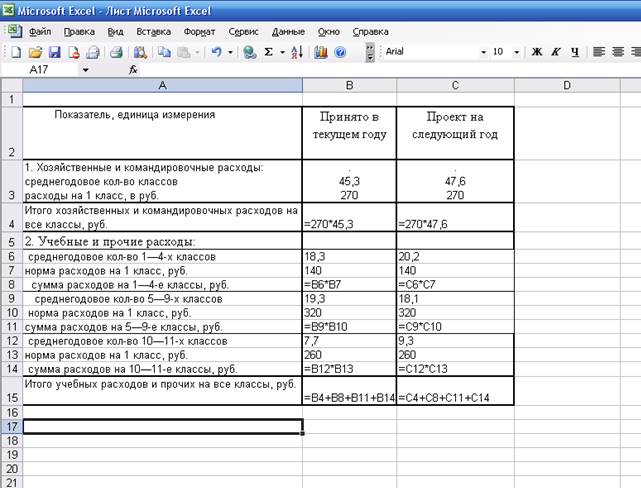Select column B header
641x488 pixels.
[350, 85]
